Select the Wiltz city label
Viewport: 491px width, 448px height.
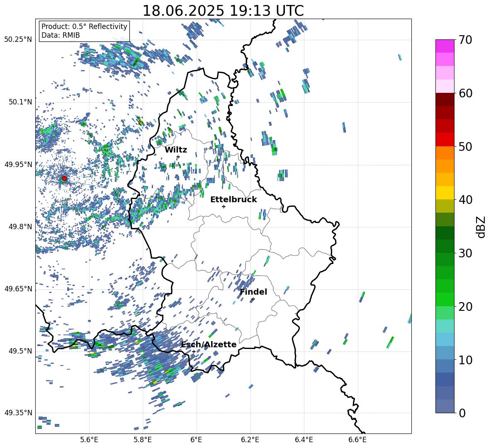[x=176, y=150]
